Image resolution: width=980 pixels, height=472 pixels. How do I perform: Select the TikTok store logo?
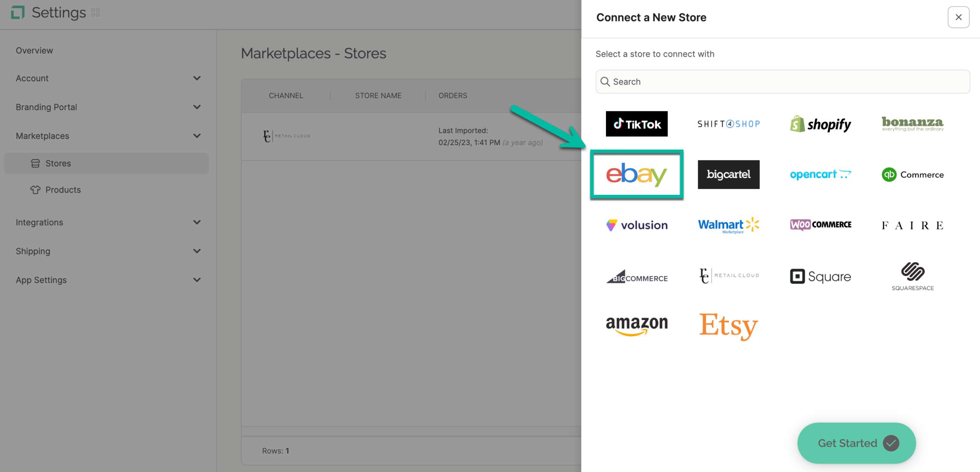[x=637, y=124]
